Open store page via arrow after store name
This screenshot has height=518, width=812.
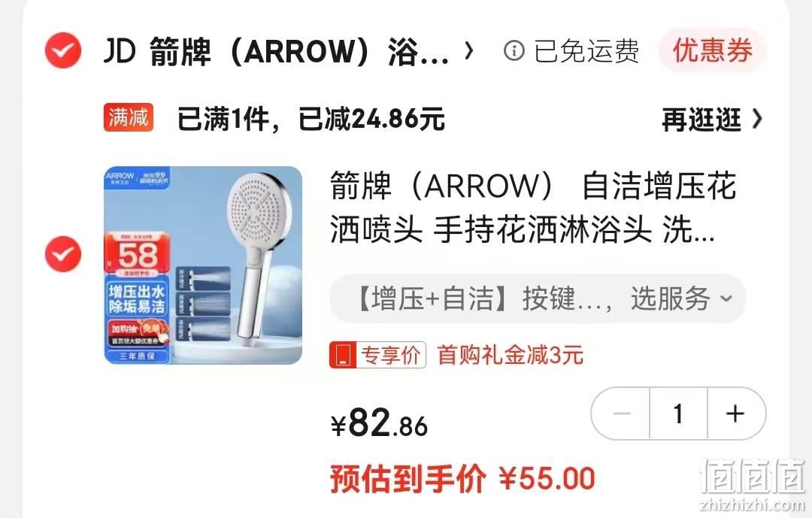pyautogui.click(x=468, y=51)
